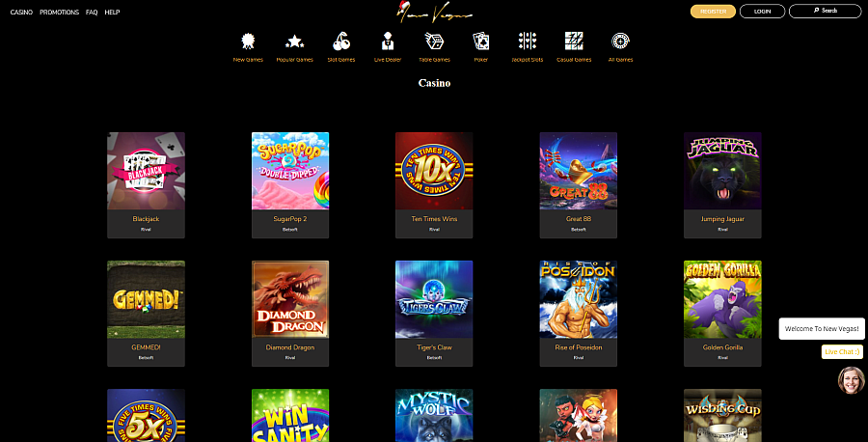The height and width of the screenshot is (442, 868).
Task: Open the Poker cards icon
Action: click(480, 41)
